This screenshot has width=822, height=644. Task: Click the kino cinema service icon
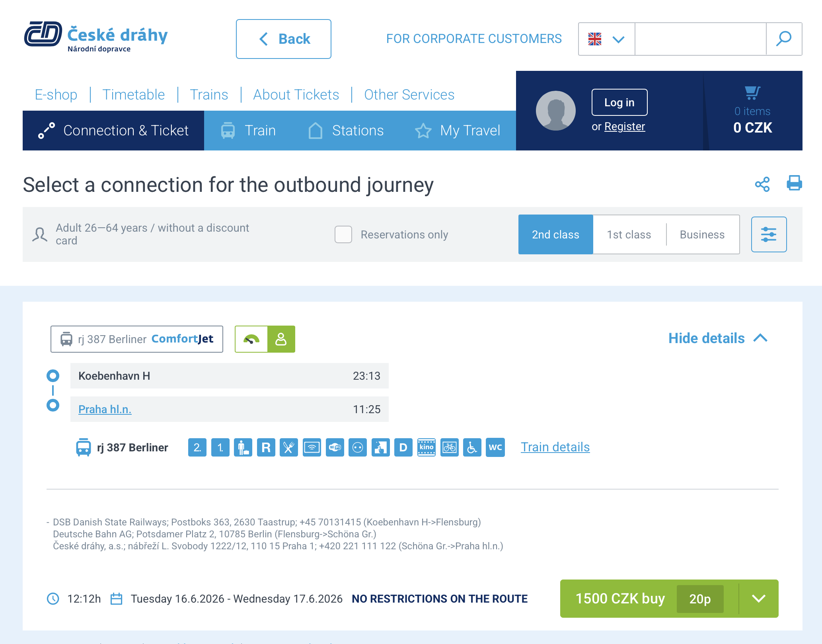click(x=426, y=447)
